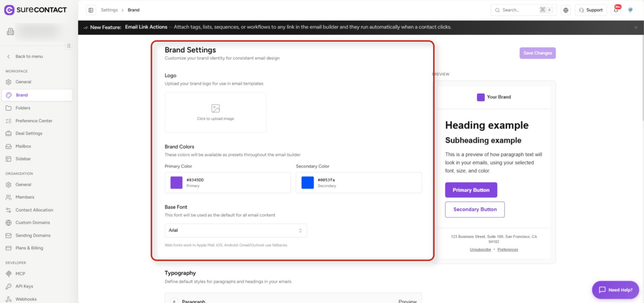Open the language globe icon in header
This screenshot has height=303, width=644.
point(566,10)
